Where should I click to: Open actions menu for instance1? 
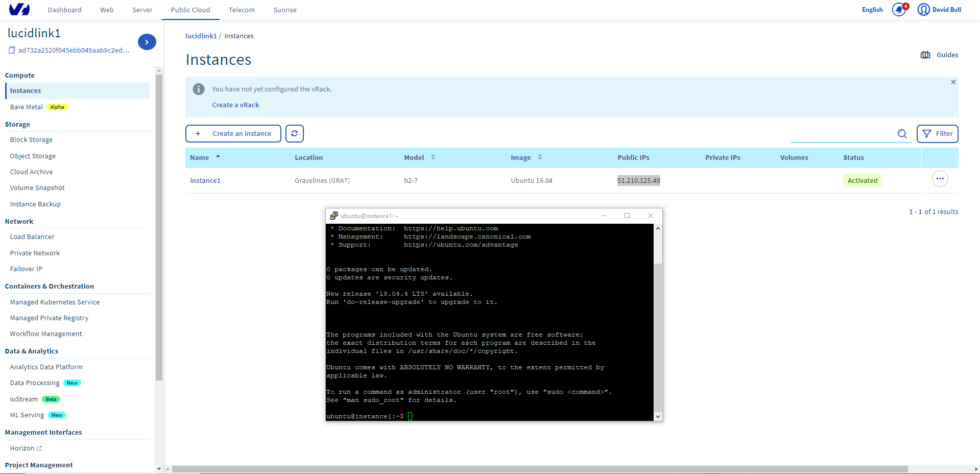tap(940, 179)
